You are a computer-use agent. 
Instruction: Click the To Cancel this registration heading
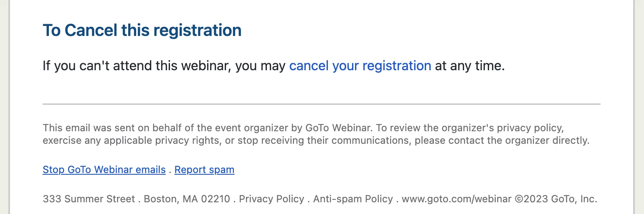click(142, 31)
